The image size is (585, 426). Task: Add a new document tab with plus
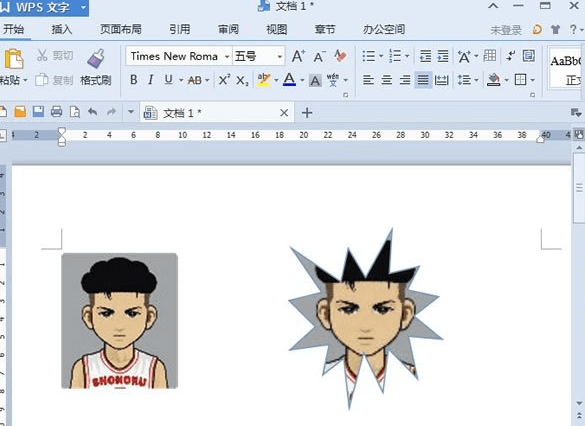tap(307, 112)
